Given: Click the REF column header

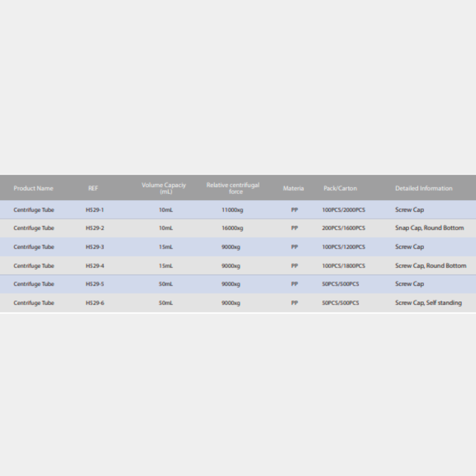Looking at the screenshot, I should (93, 188).
